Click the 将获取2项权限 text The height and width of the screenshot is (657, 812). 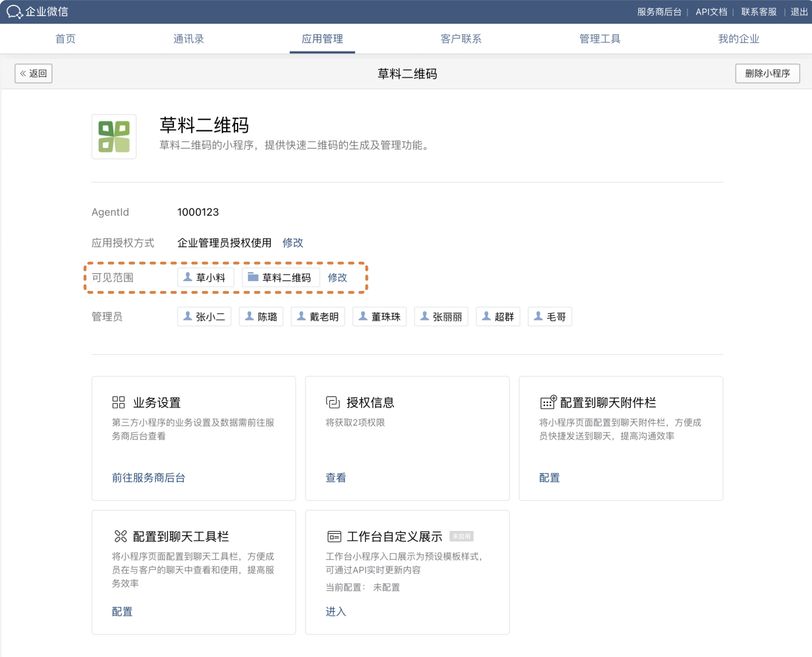tap(355, 422)
